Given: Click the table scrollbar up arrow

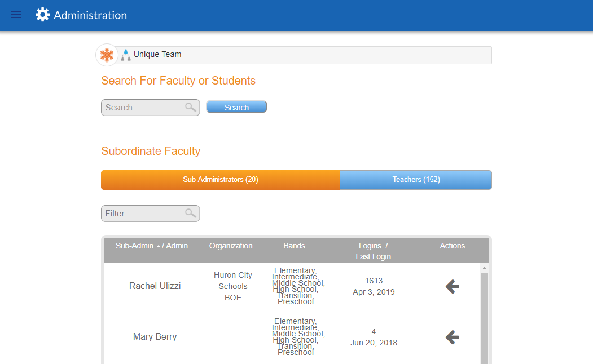Looking at the screenshot, I should pyautogui.click(x=484, y=268).
